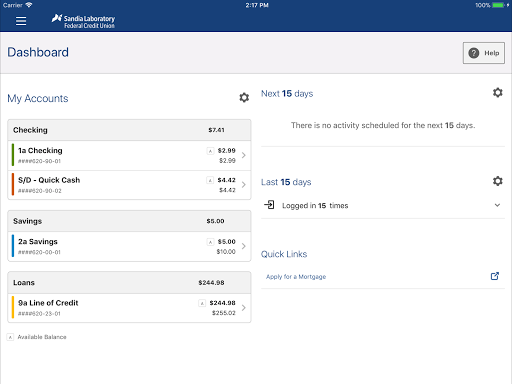Click available balance icon next to $5.00

(210, 242)
